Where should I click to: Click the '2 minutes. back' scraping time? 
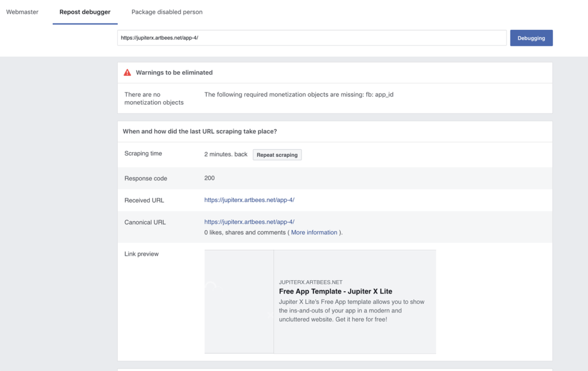coord(226,154)
